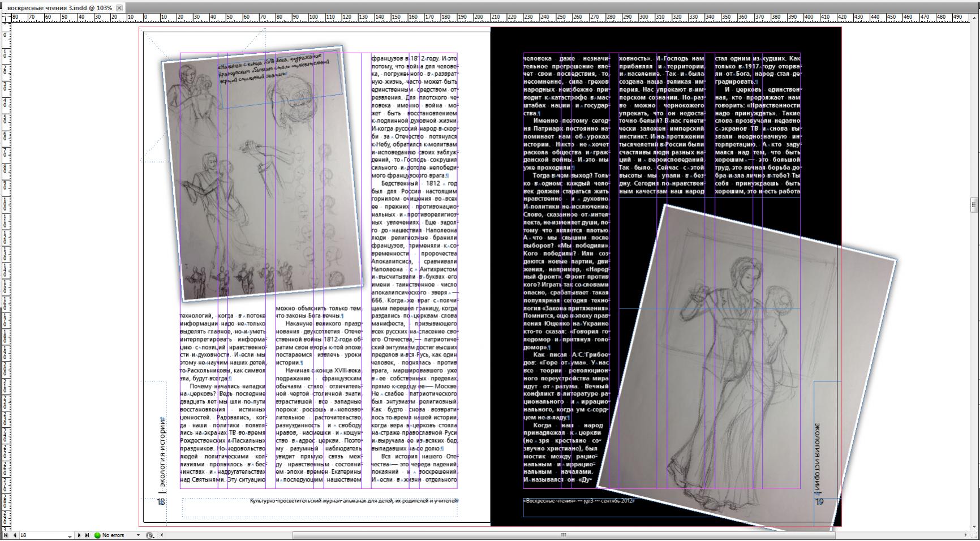Click vertical экология истории label on left page
The image size is (980, 541).
(x=162, y=454)
